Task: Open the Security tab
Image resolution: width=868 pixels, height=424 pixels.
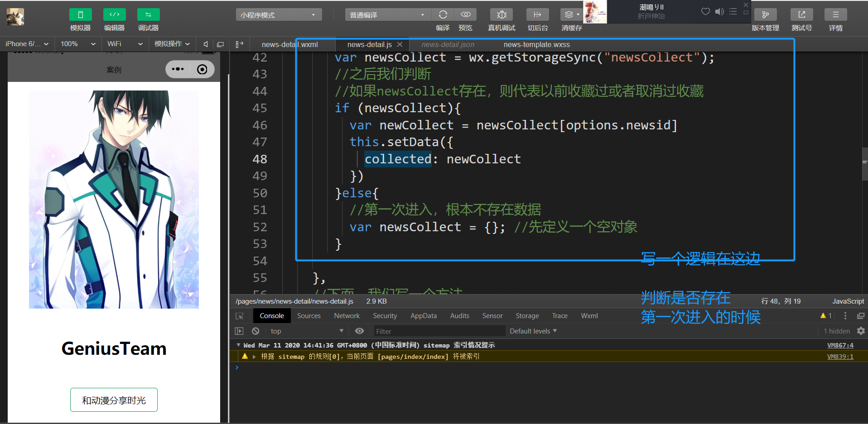Action: click(x=385, y=316)
